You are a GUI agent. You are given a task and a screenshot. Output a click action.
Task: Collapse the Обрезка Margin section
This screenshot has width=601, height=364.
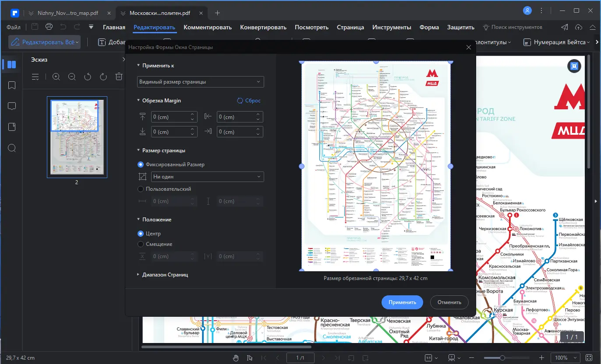(138, 101)
